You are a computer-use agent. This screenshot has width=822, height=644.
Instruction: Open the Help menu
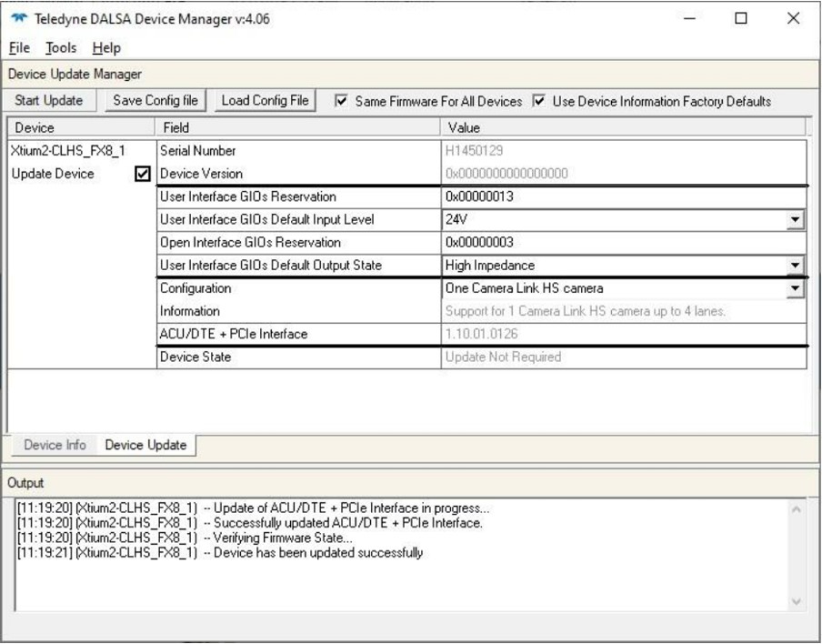click(106, 47)
